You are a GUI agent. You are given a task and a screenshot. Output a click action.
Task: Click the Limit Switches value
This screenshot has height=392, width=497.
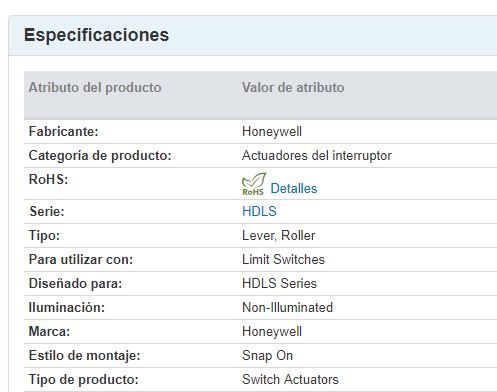click(283, 259)
